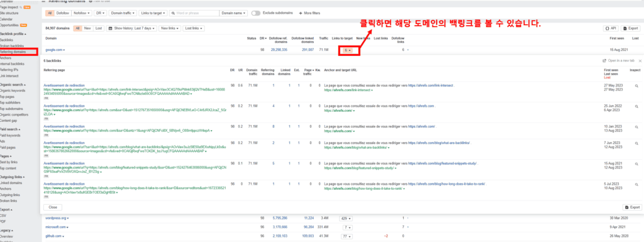The image size is (644, 242).
Task: Sort by the DR column header
Action: click(x=262, y=38)
